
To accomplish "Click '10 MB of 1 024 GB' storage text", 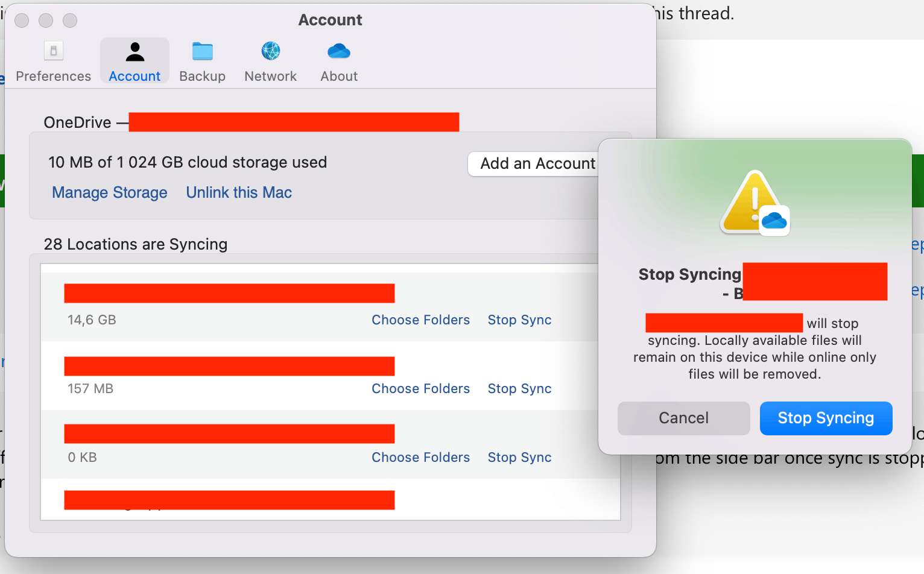I will coord(188,162).
